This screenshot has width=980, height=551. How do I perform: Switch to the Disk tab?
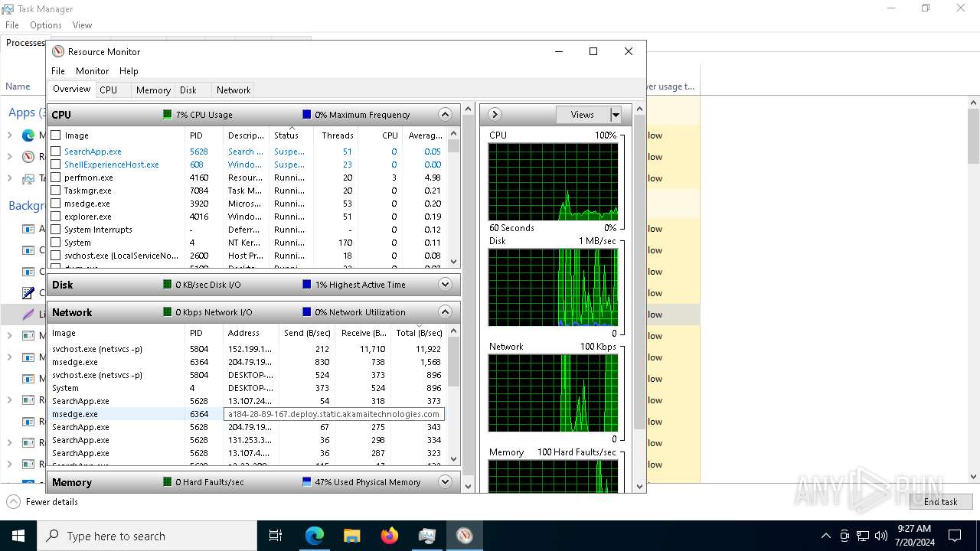(x=188, y=90)
